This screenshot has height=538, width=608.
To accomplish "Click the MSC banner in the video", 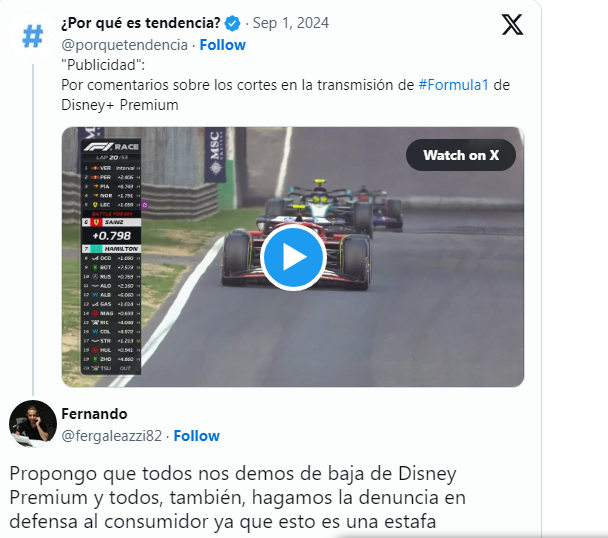I will 215,155.
